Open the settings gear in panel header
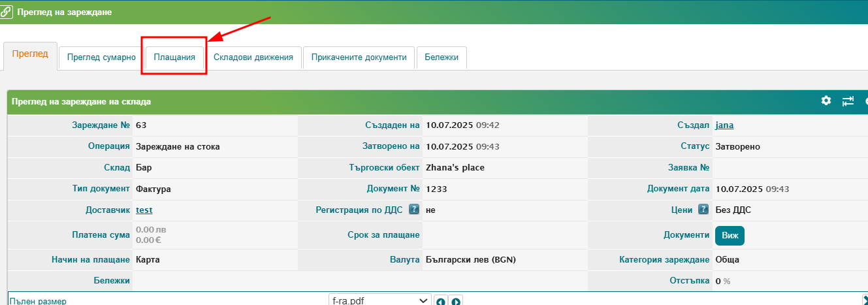The image size is (868, 305). click(x=826, y=101)
